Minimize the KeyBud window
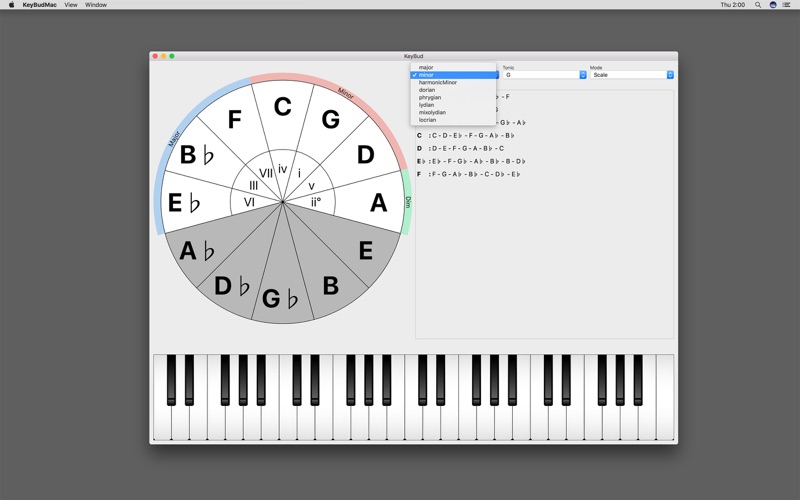Image resolution: width=800 pixels, height=500 pixels. pos(163,56)
